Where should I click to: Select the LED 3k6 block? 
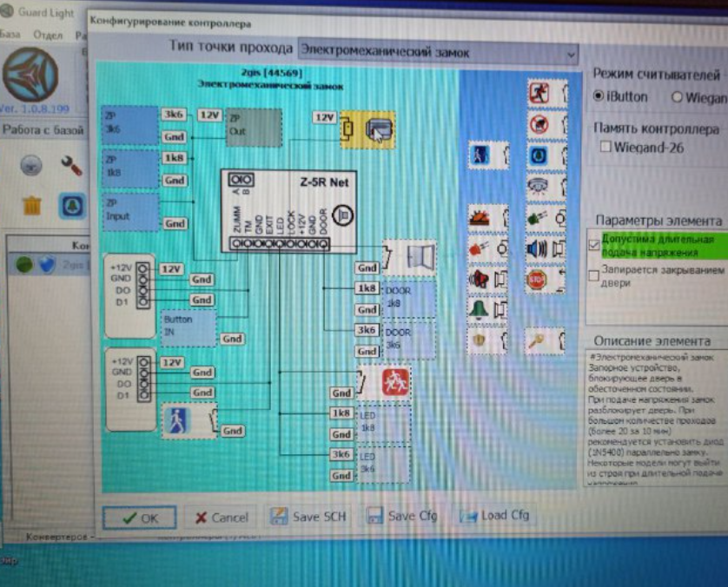pyautogui.click(x=383, y=463)
